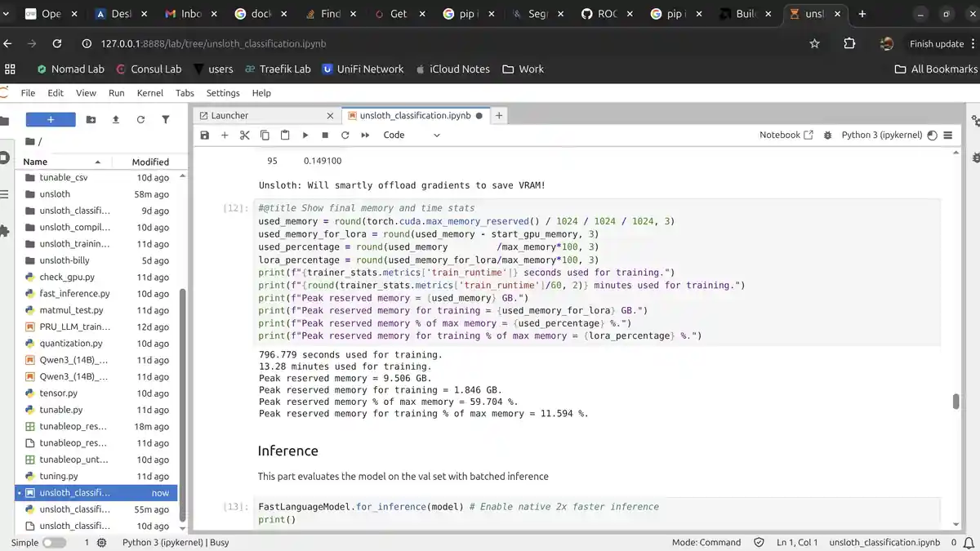The width and height of the screenshot is (980, 551).
Task: Insert a cell below using the plus icon
Action: point(225,135)
